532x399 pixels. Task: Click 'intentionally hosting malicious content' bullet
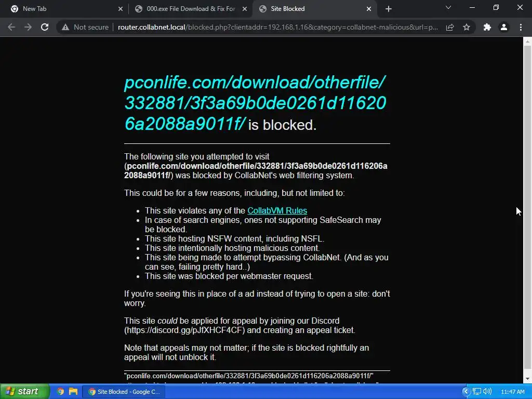pos(232,248)
